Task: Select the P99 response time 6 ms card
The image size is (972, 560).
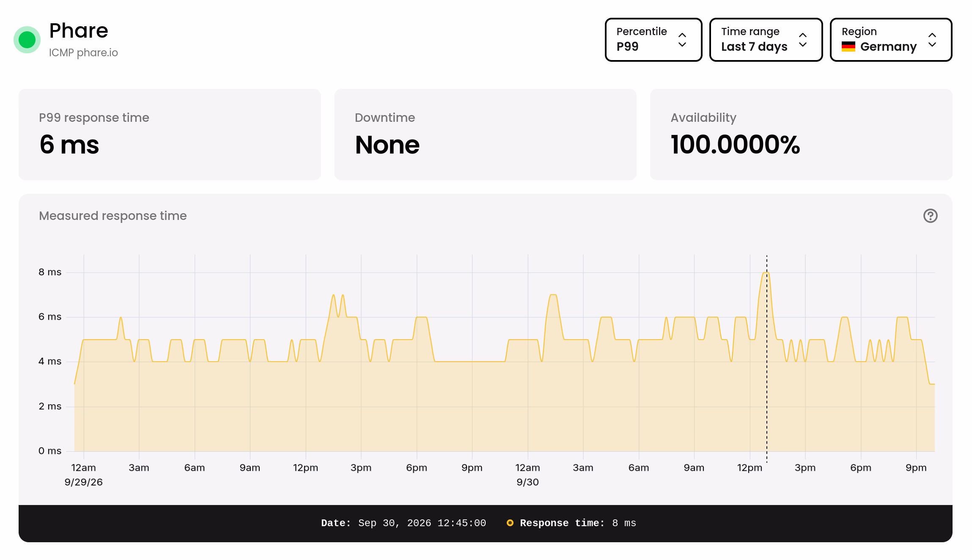Action: pos(170,134)
